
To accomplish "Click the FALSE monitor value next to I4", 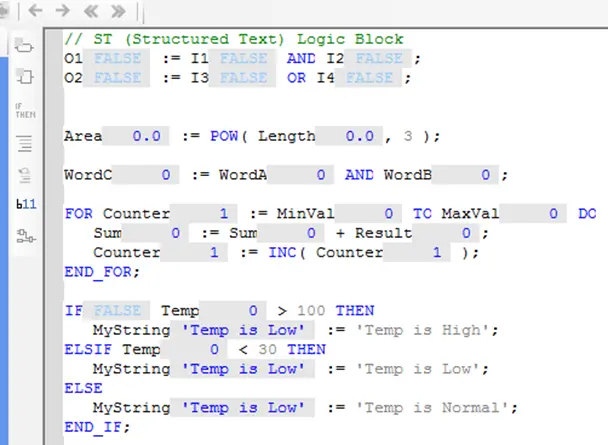I will pyautogui.click(x=370, y=78).
